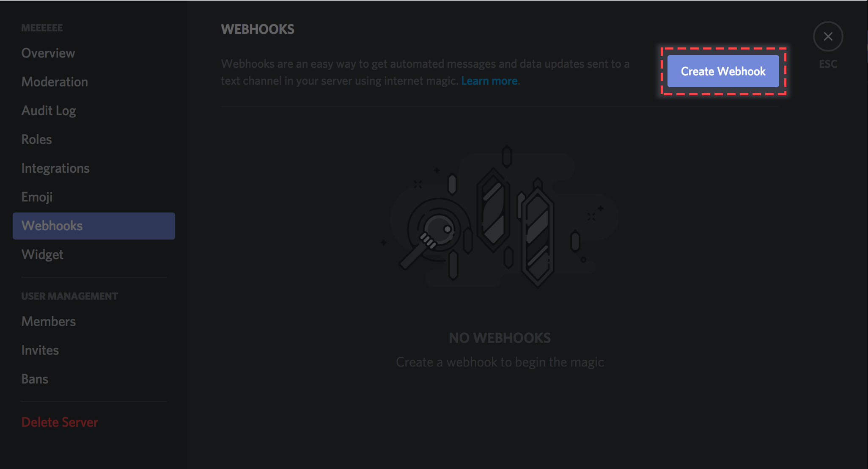Toggle the Delete Server option
The image size is (868, 469).
pos(59,422)
